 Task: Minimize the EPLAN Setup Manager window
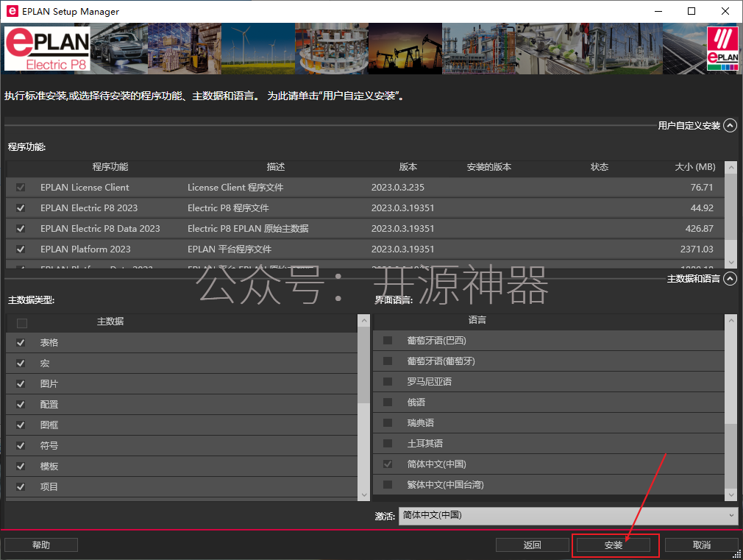coord(658,11)
